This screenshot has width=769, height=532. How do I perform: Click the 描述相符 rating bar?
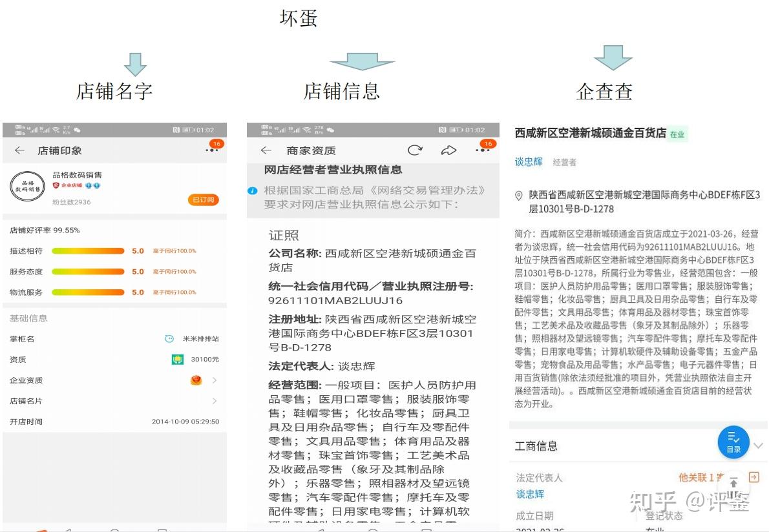[89, 251]
